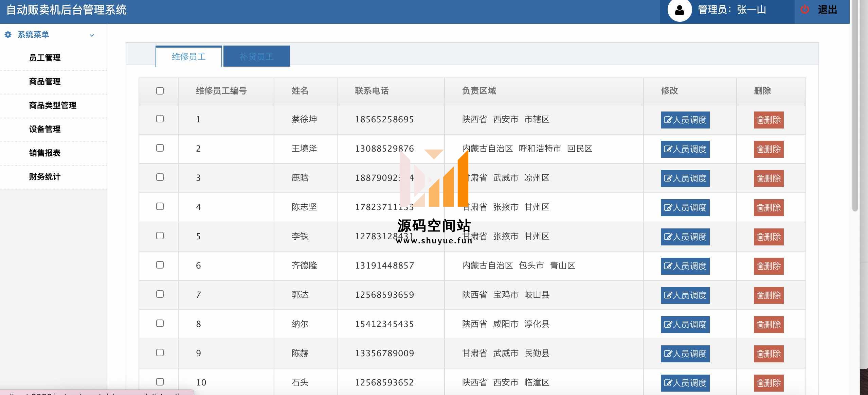Click the page vertical scrollbar

tap(855, 105)
